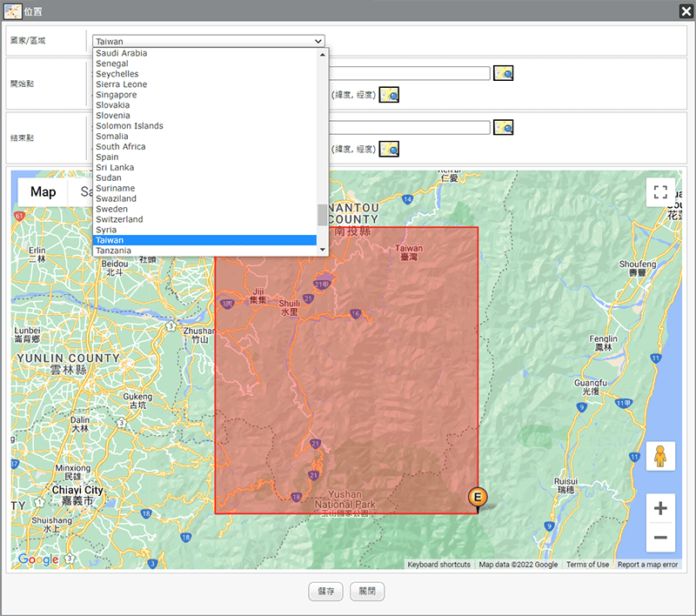Image resolution: width=696 pixels, height=616 pixels.
Task: Click the E end marker on map
Action: pos(478,498)
